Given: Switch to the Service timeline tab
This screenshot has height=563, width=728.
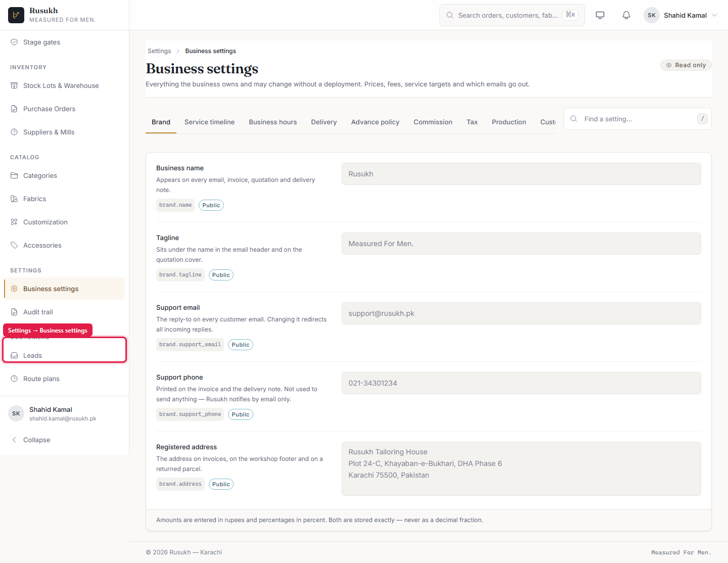Looking at the screenshot, I should (x=209, y=122).
